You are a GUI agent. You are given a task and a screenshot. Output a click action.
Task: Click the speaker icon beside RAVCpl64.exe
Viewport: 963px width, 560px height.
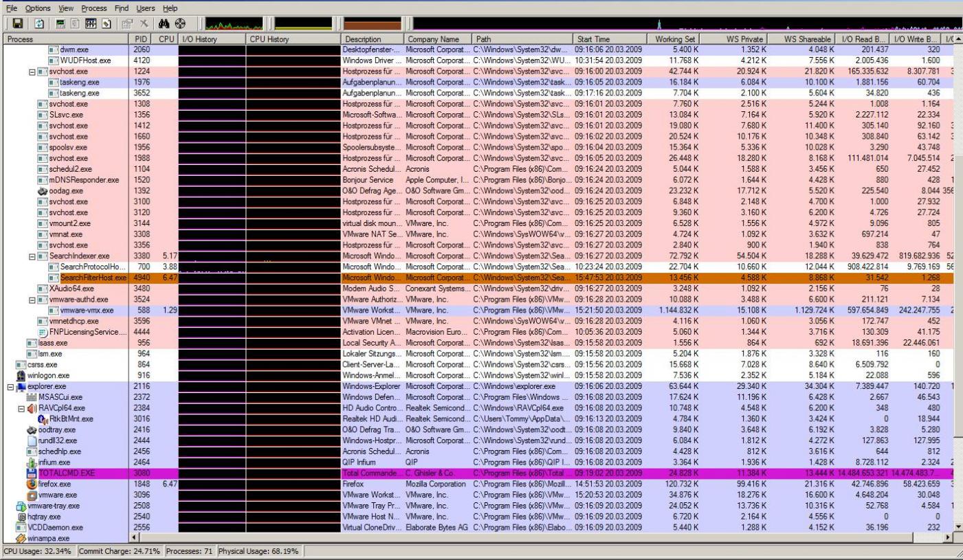(x=32, y=408)
